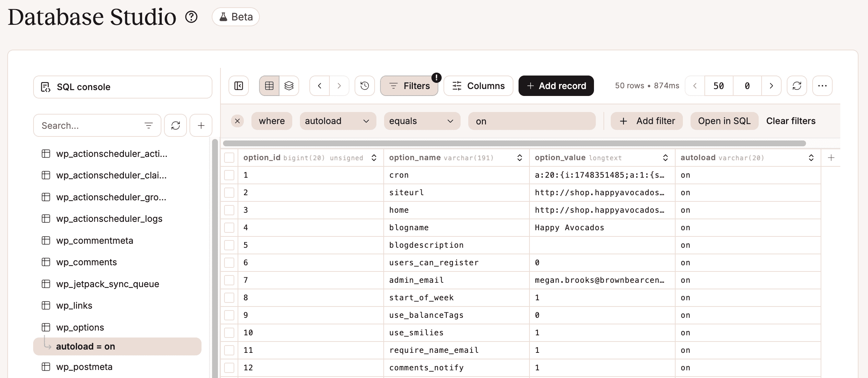Viewport: 868px width, 378px height.
Task: Open wp_postmeta table
Action: 117,367
